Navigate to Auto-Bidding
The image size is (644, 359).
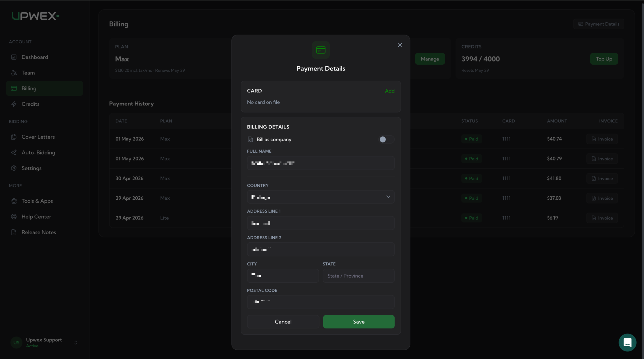[44, 152]
